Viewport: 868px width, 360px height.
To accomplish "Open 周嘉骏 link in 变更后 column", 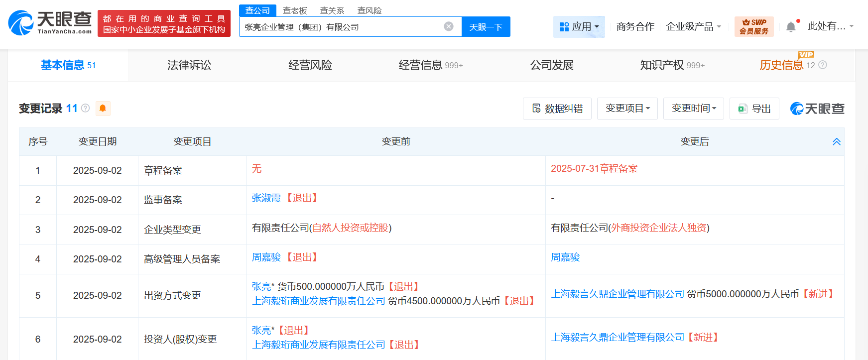I will coord(565,257).
